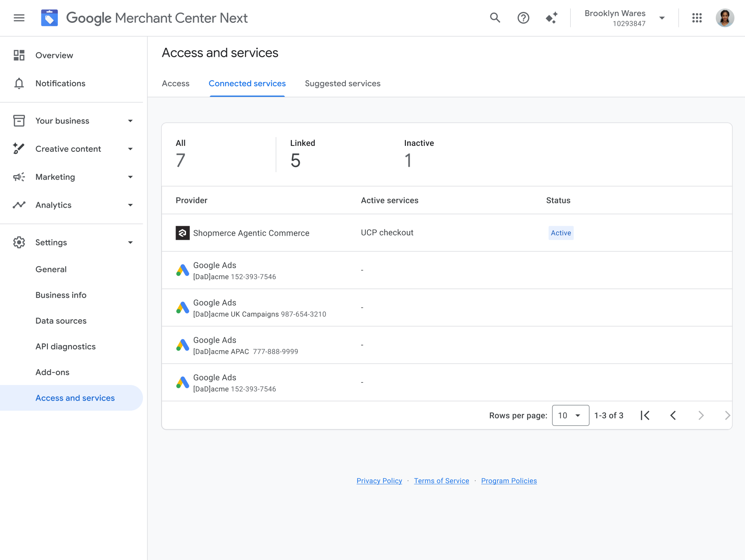Click the Active services column header
The width and height of the screenshot is (745, 560).
(x=389, y=200)
